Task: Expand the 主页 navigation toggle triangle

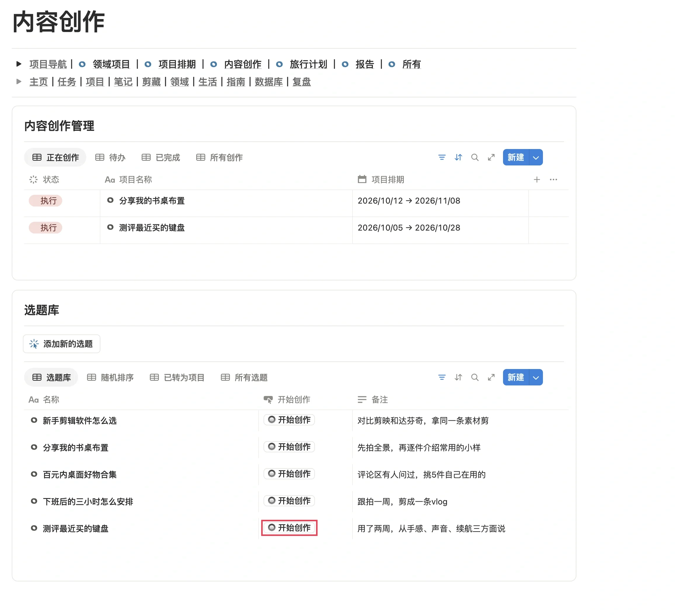Action: (19, 81)
